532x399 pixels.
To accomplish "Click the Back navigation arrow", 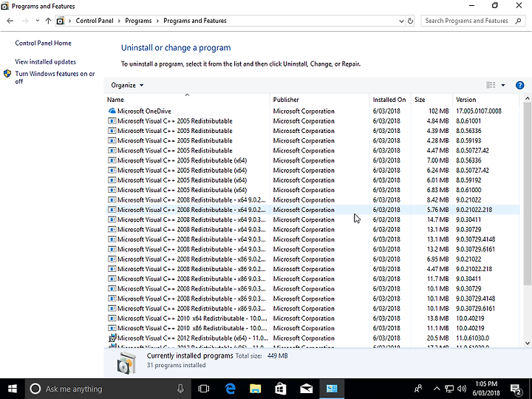I will pos(10,21).
